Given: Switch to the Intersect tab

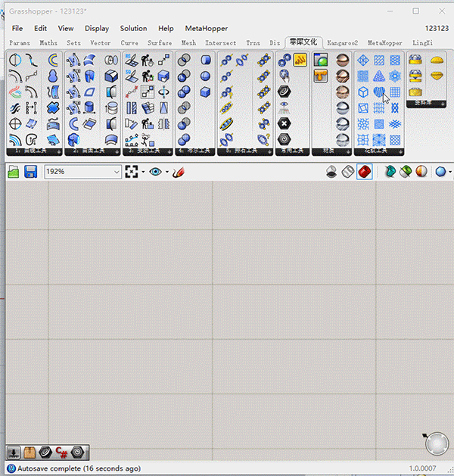Looking at the screenshot, I should [x=221, y=43].
